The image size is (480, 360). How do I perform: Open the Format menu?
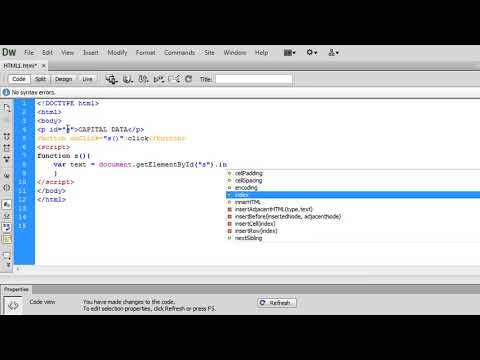(x=146, y=53)
